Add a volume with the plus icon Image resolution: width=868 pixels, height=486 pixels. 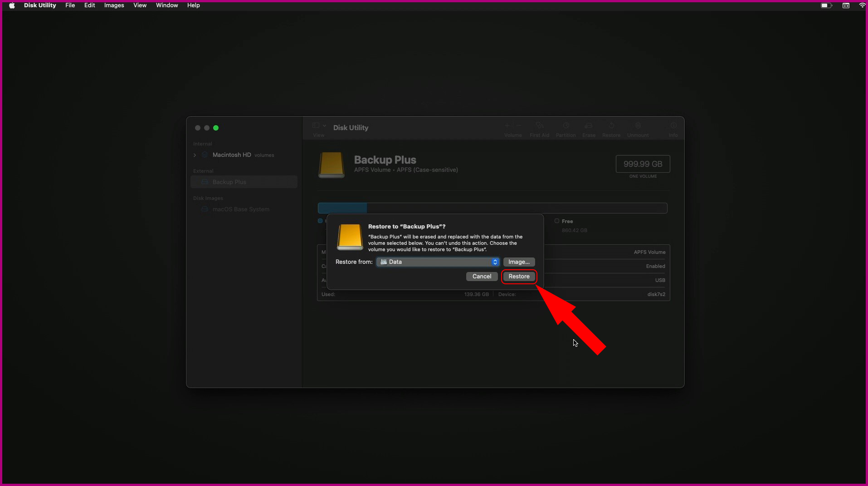(506, 126)
